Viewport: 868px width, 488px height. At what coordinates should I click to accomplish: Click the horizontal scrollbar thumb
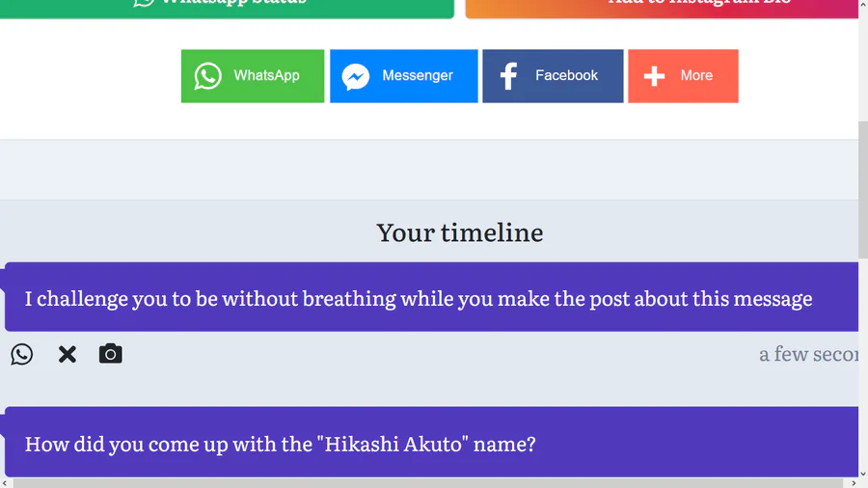pos(424,482)
